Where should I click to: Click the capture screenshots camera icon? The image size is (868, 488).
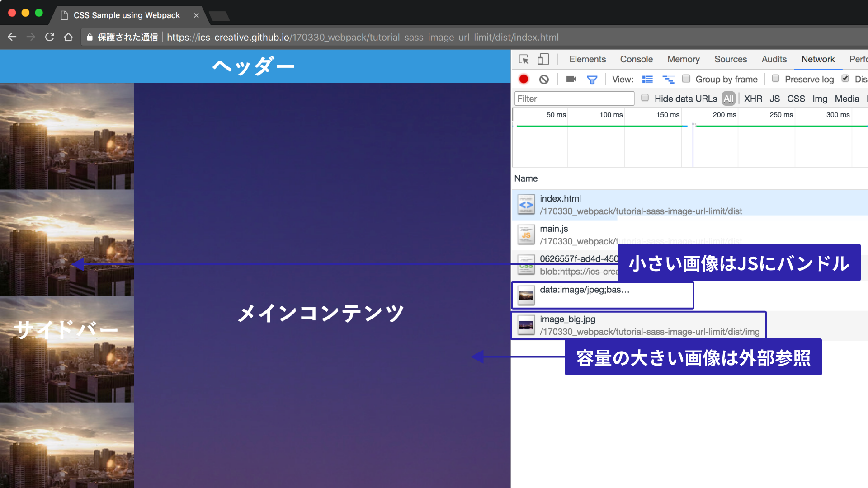coord(571,79)
